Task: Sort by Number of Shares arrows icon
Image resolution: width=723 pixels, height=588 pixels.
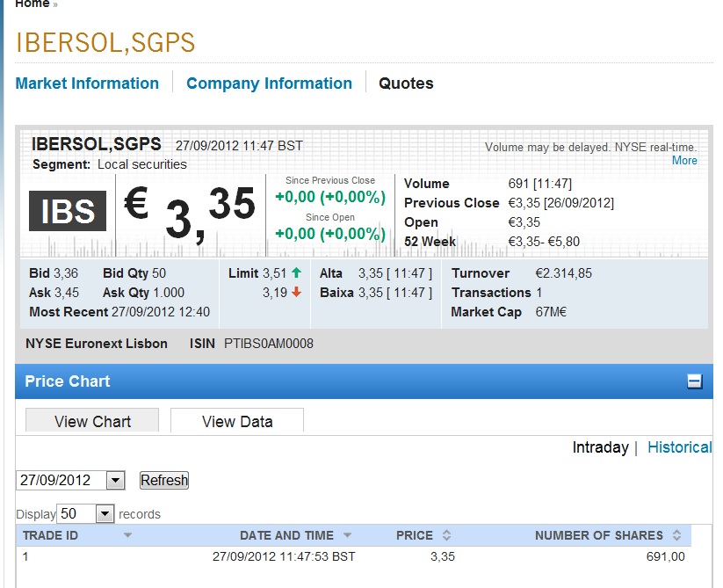Action: pyautogui.click(x=676, y=535)
